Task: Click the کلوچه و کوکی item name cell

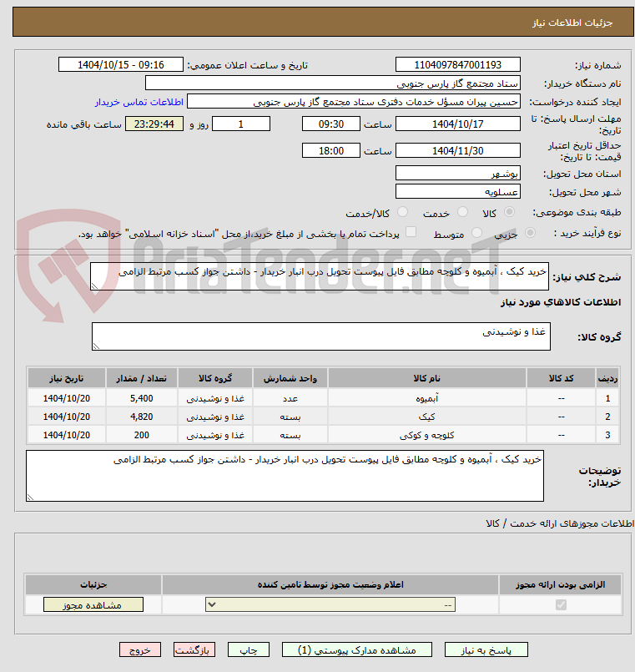Action: [x=426, y=435]
